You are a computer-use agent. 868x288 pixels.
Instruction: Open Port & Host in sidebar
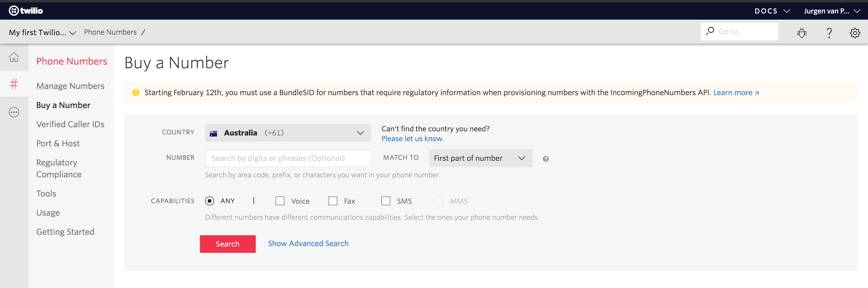click(58, 144)
